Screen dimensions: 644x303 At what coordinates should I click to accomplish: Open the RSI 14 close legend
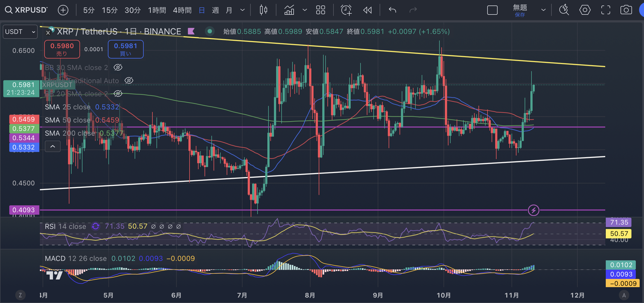(65, 226)
